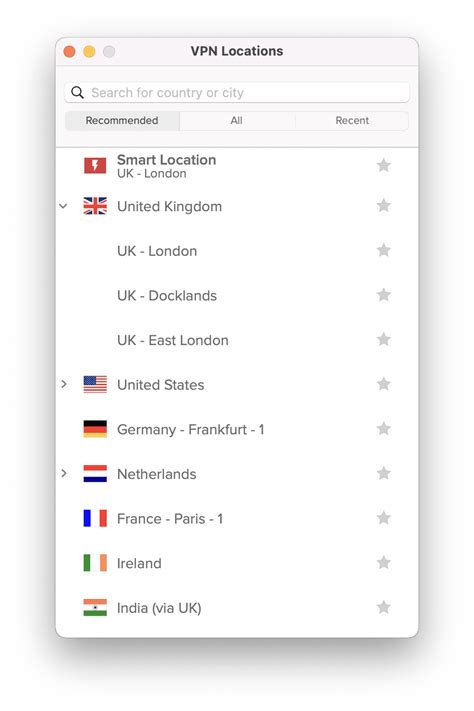
Task: Toggle favorite star for Smart Location
Action: (384, 165)
